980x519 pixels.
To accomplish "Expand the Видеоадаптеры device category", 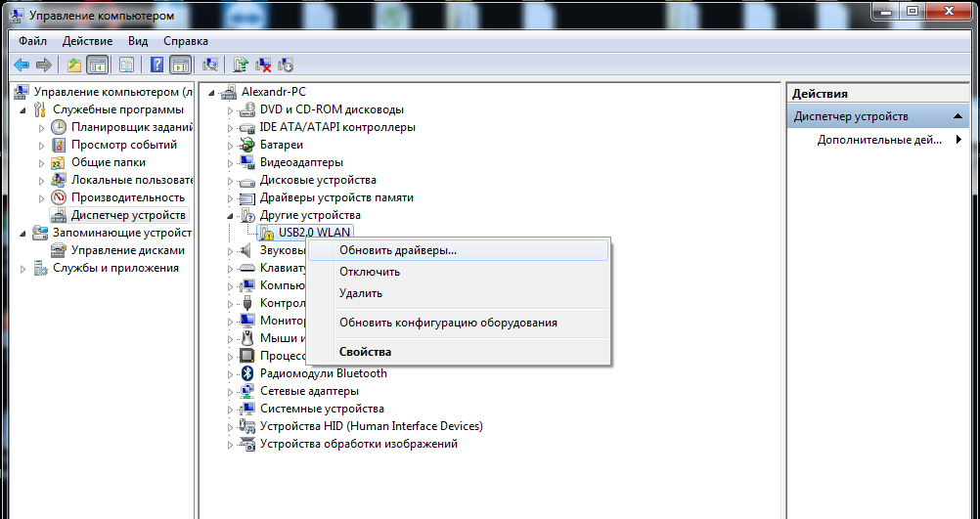I will (x=232, y=163).
